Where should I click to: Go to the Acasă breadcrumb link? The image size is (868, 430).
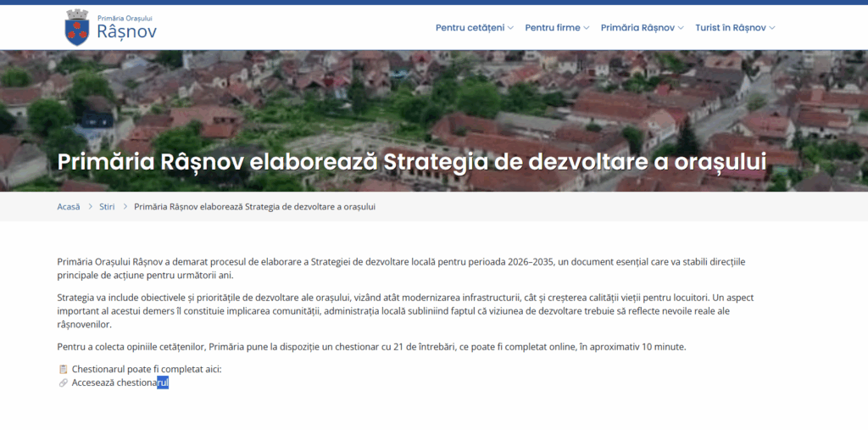click(69, 206)
